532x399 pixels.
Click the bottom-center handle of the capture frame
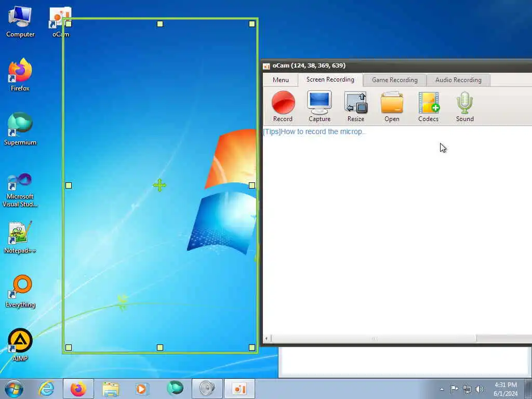(x=160, y=348)
